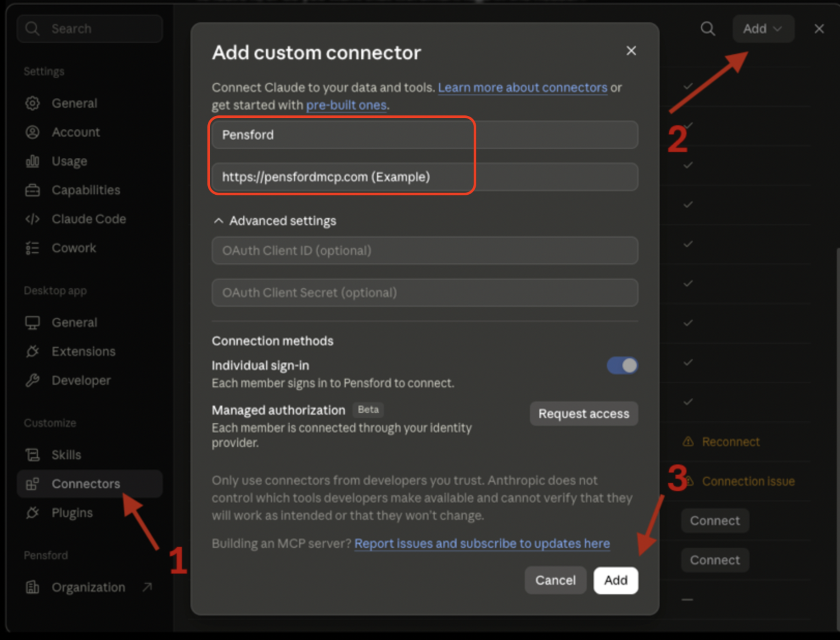Click the Organization external link arrow
This screenshot has height=640, width=840.
[x=147, y=587]
